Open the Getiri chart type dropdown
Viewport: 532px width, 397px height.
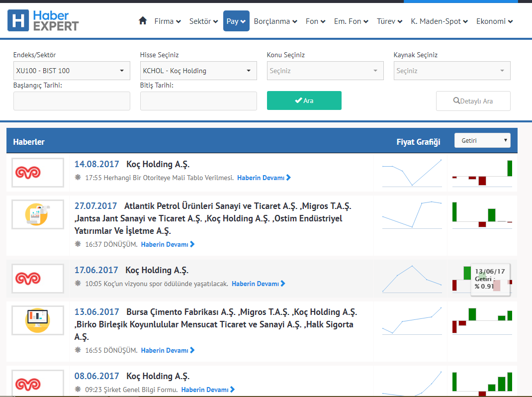click(482, 140)
